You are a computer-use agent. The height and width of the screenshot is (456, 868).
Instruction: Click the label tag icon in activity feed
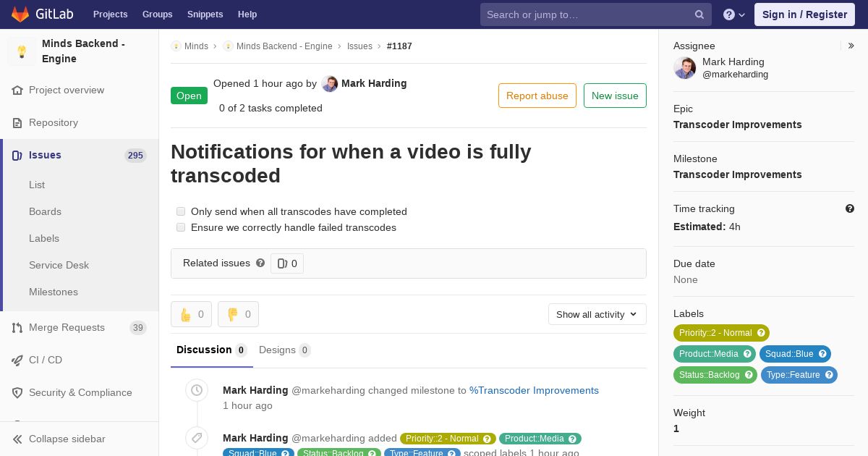197,439
